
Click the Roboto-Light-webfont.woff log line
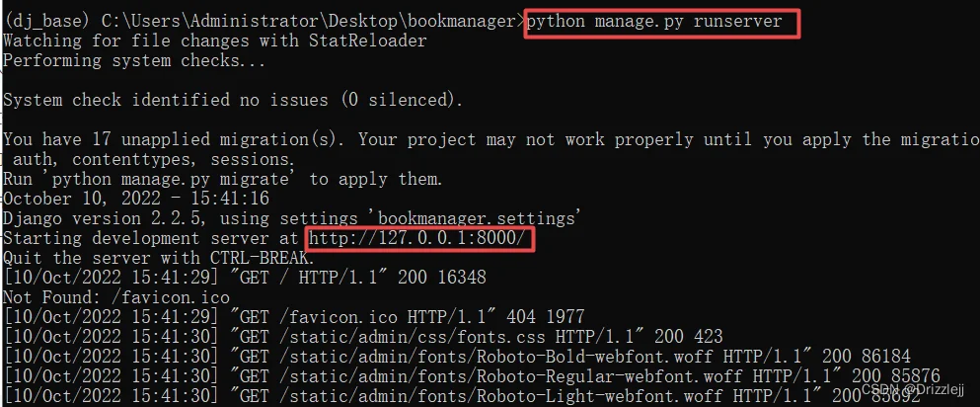[463, 396]
